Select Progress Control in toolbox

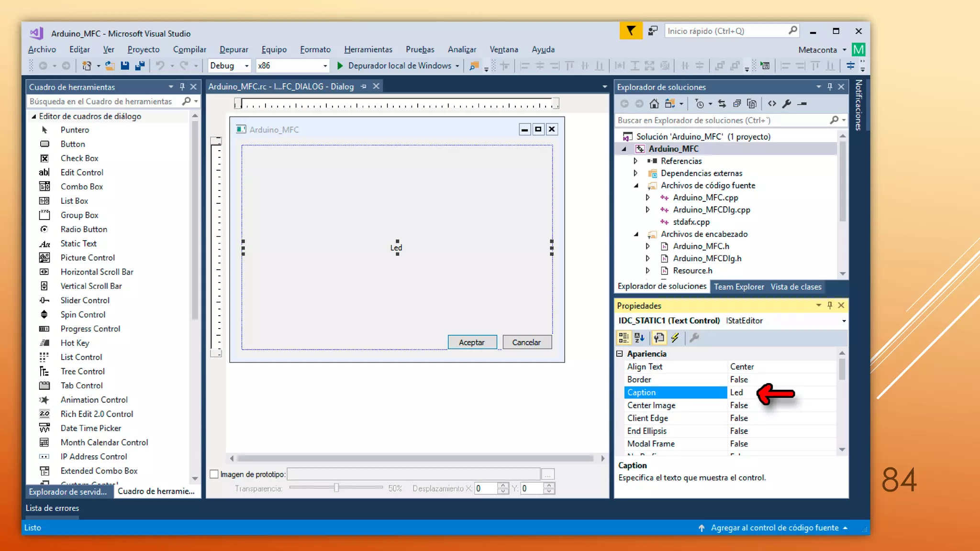click(90, 329)
